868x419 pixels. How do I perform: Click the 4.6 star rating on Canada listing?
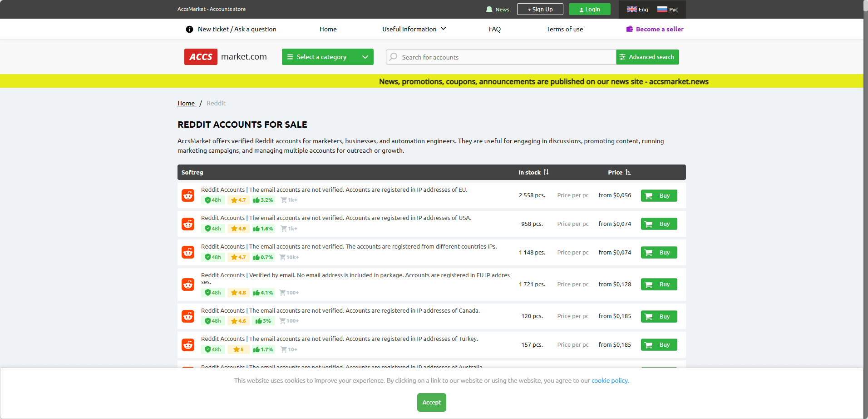pos(238,321)
